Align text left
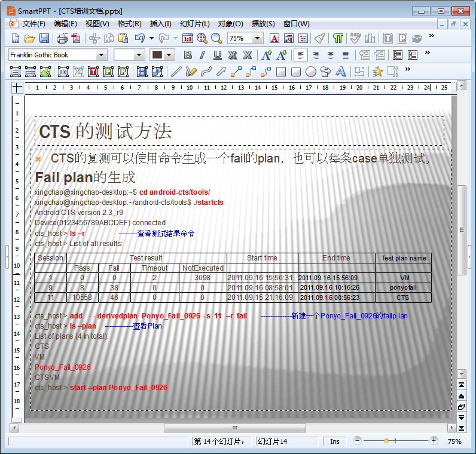The image size is (476, 454). click(301, 55)
